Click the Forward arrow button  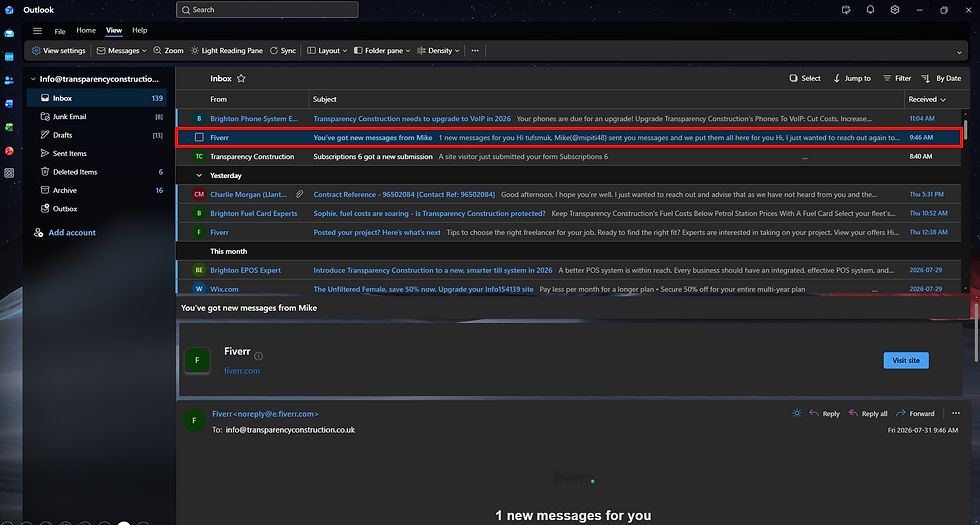(x=915, y=414)
